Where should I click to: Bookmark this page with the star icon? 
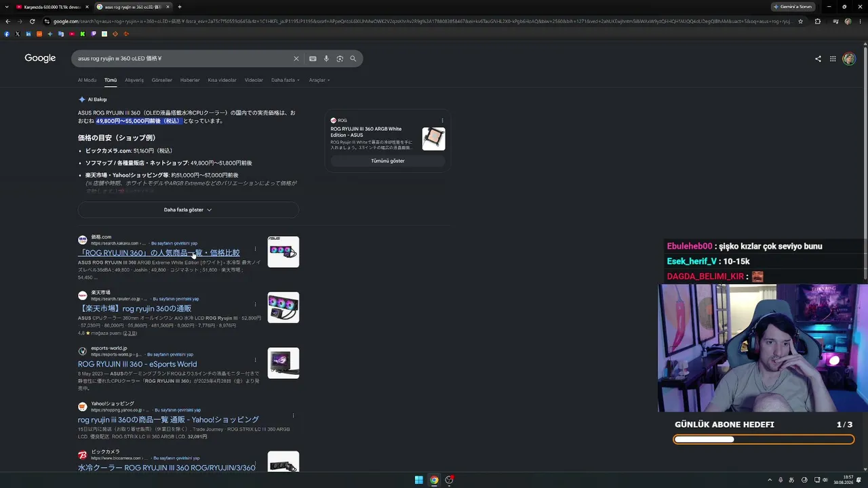(x=800, y=21)
